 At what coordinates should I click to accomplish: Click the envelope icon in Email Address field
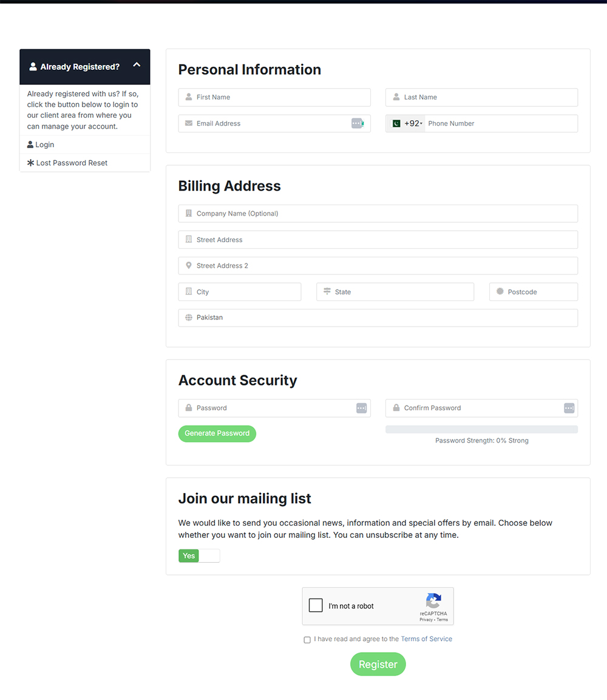pyautogui.click(x=189, y=123)
